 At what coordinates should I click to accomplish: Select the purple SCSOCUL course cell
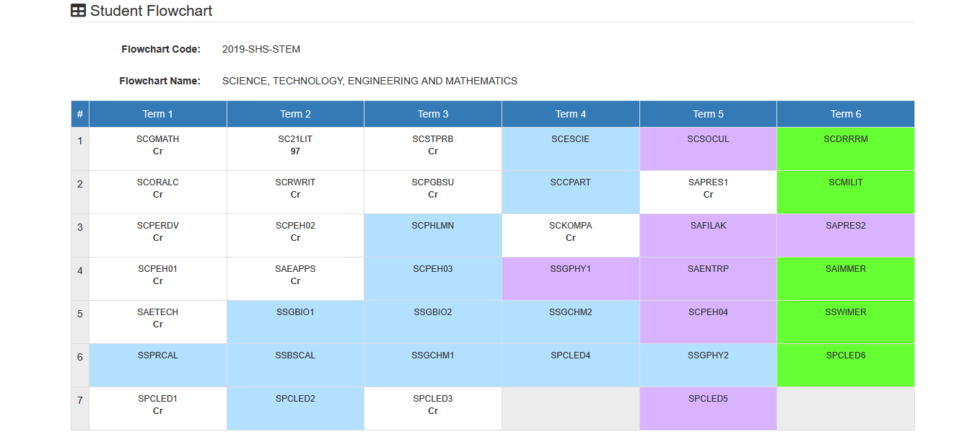point(708,149)
